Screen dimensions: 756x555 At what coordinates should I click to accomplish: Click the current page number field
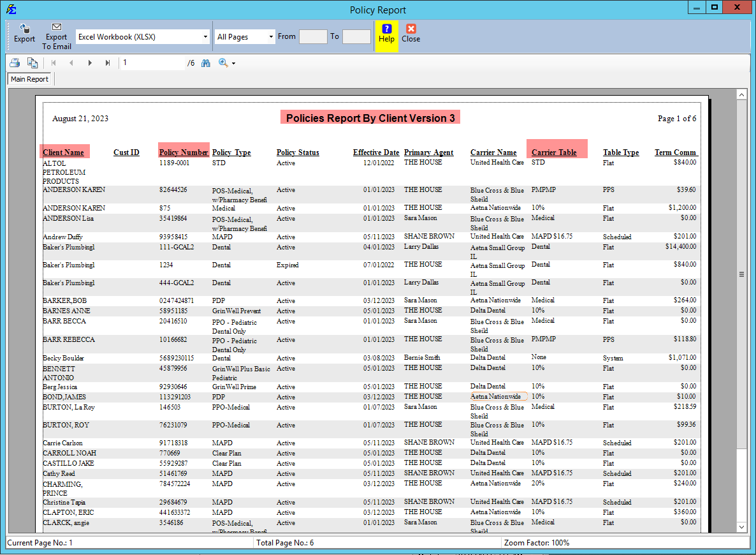[153, 63]
